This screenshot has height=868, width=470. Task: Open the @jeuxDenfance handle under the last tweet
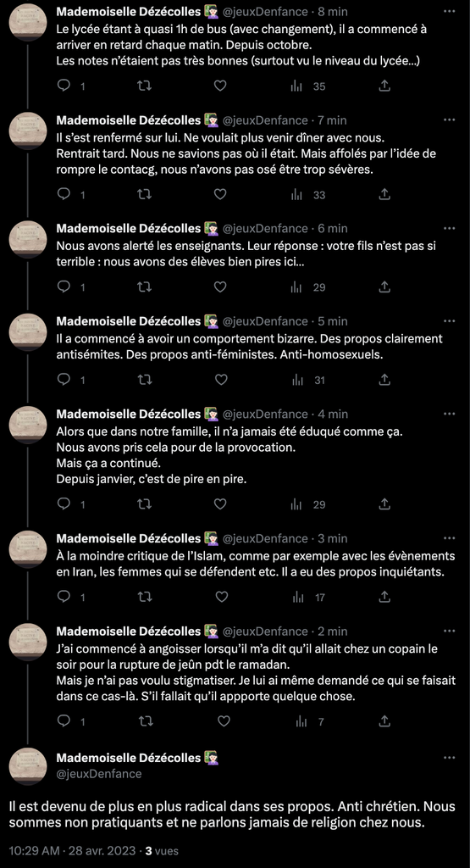coord(99,773)
